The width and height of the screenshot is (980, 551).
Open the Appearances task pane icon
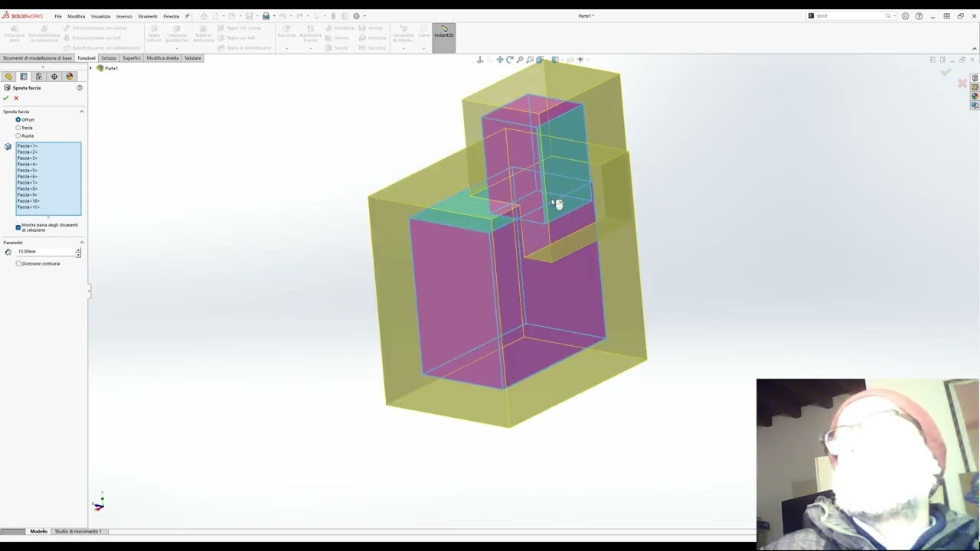click(x=975, y=96)
